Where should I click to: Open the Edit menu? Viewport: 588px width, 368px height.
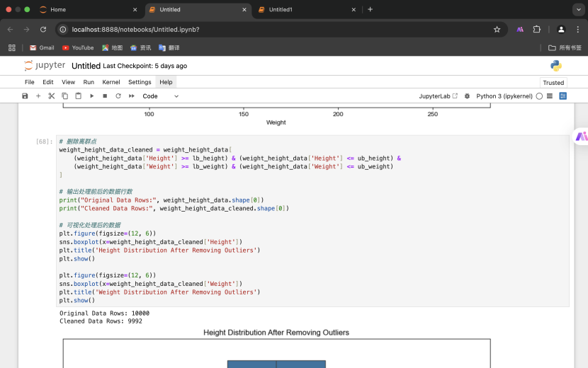[x=47, y=82]
